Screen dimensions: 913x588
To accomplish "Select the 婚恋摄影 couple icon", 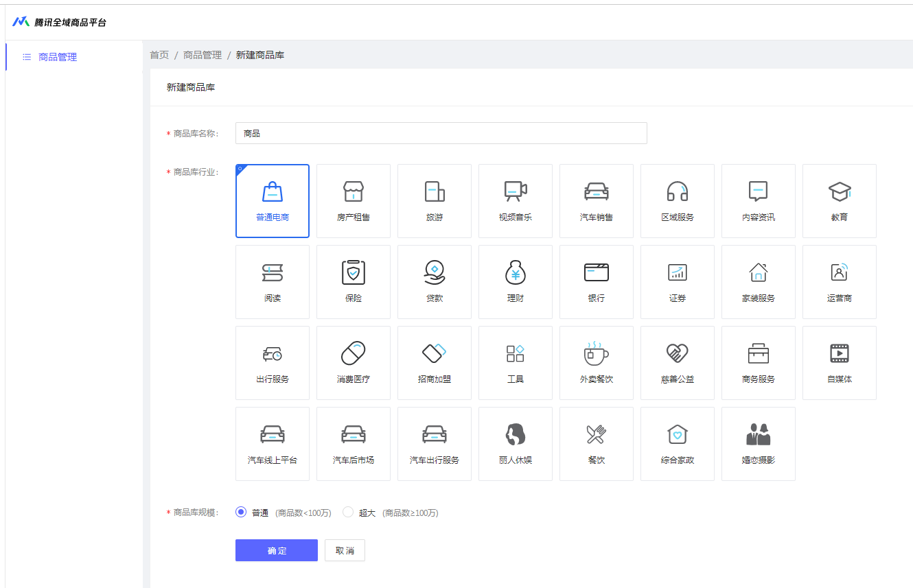I will pos(759,434).
